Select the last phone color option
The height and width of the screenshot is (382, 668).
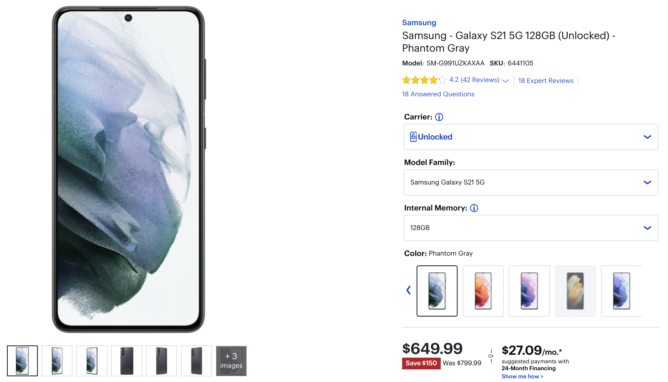pyautogui.click(x=621, y=291)
